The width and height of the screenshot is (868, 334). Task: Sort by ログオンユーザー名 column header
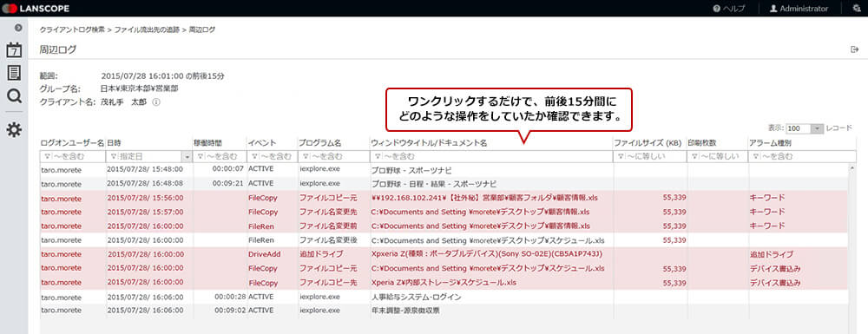(72, 143)
